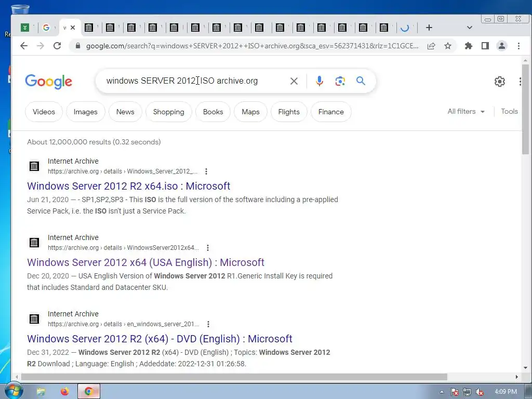
Task: Filter results by Books
Action: point(213,112)
